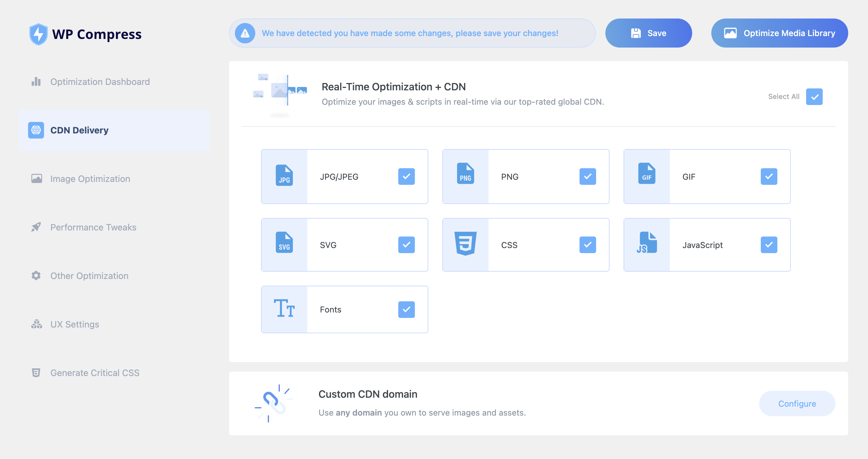Click the save-changes notice text
The image size is (868, 459).
(410, 33)
